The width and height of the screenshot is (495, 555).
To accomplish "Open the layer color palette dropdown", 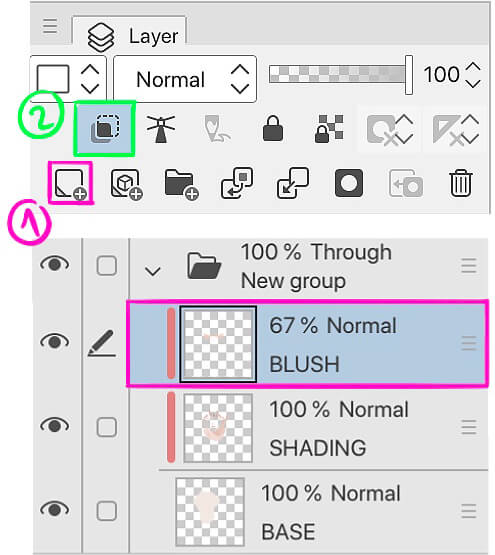I will [68, 79].
